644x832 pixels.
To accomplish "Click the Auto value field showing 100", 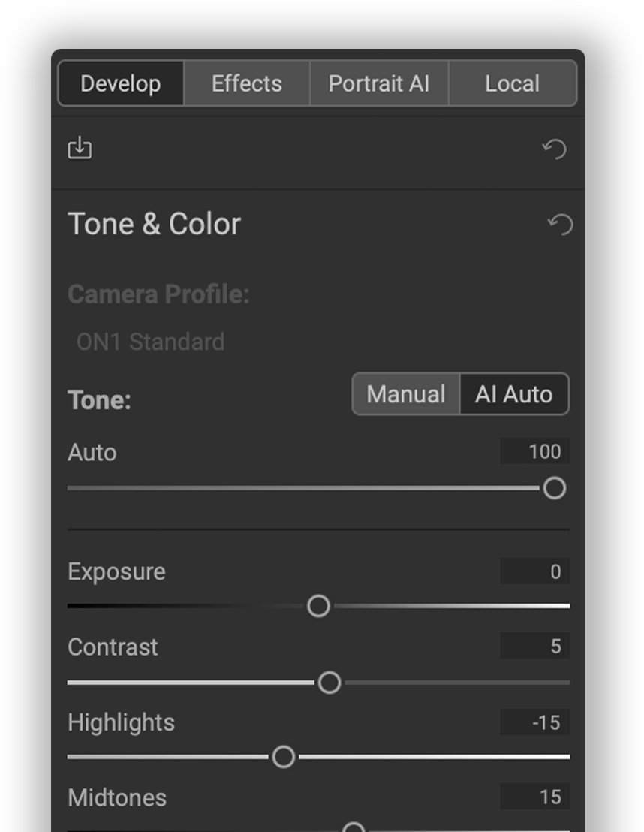I will click(534, 451).
